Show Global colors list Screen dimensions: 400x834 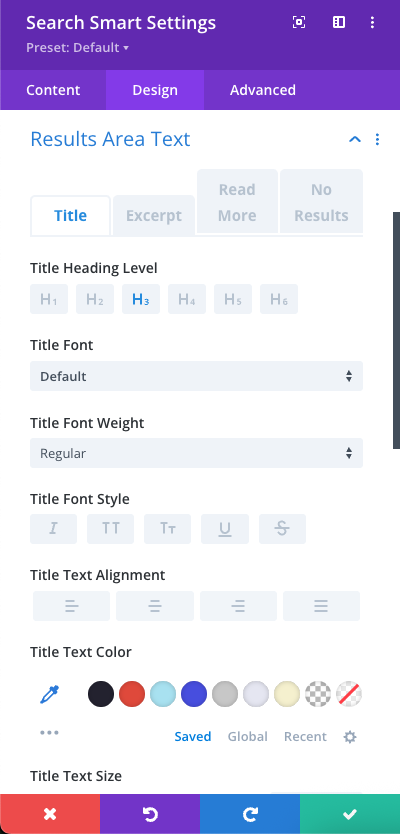pyautogui.click(x=247, y=737)
